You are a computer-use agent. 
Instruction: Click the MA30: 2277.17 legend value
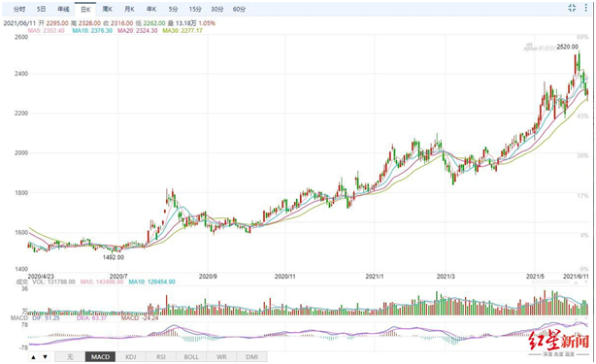pos(182,30)
